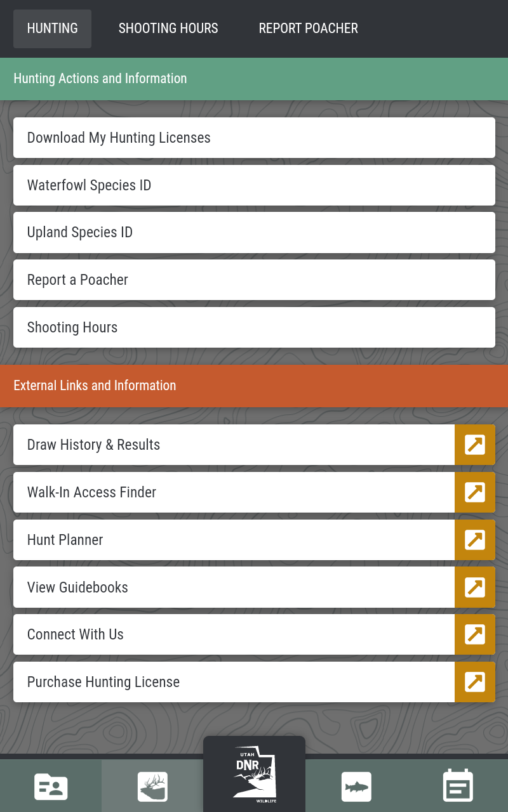Click external link icon beside Connect With Us
This screenshot has height=812, width=508.
tap(475, 634)
